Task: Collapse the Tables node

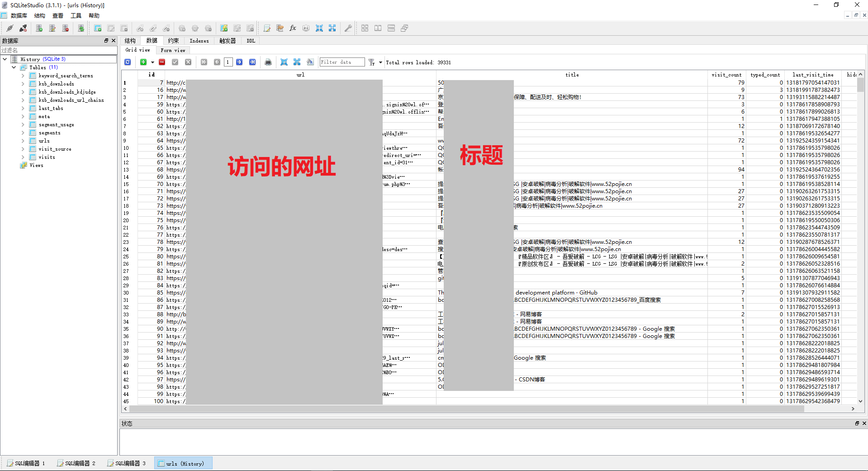Action: (14, 67)
